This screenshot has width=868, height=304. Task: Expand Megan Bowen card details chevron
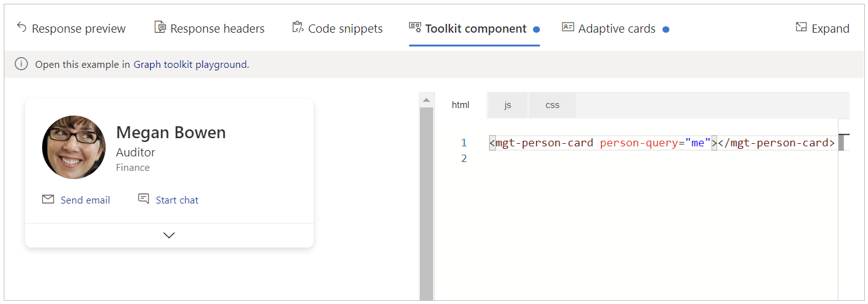tap(168, 235)
